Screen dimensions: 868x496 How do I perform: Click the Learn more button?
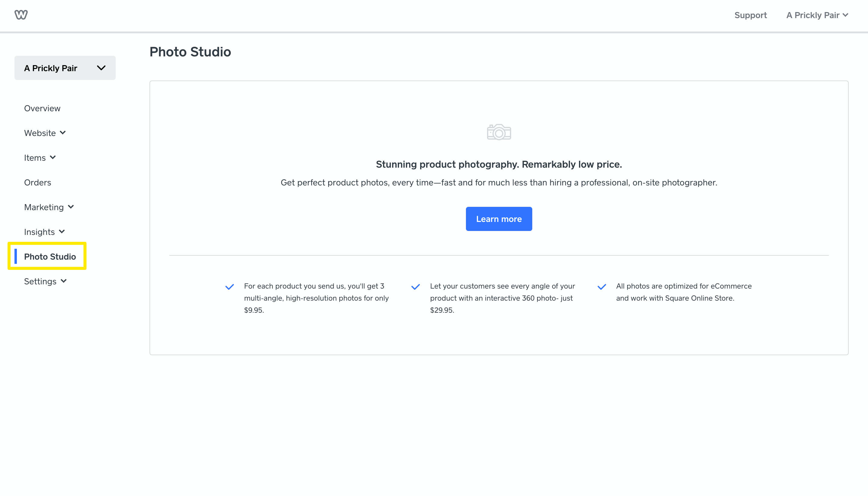click(x=499, y=219)
